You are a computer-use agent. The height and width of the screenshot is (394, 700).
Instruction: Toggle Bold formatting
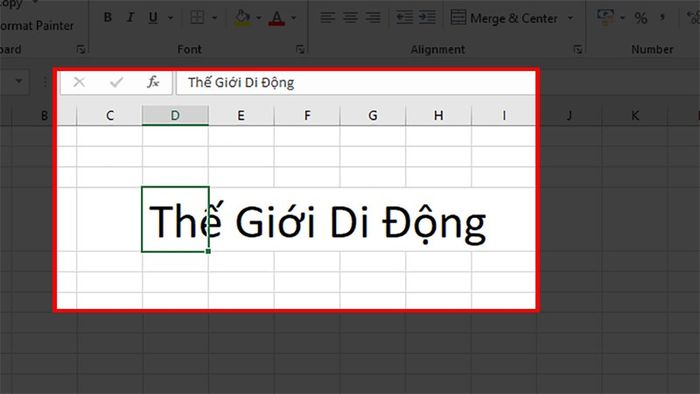pyautogui.click(x=108, y=17)
